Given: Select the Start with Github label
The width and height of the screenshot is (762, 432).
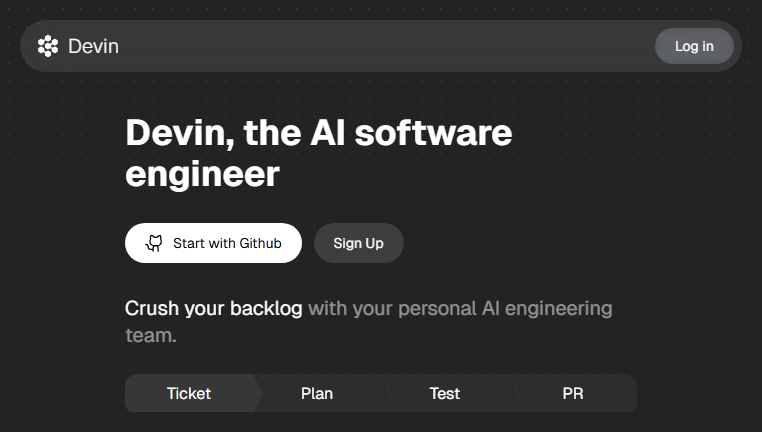Looking at the screenshot, I should 227,243.
